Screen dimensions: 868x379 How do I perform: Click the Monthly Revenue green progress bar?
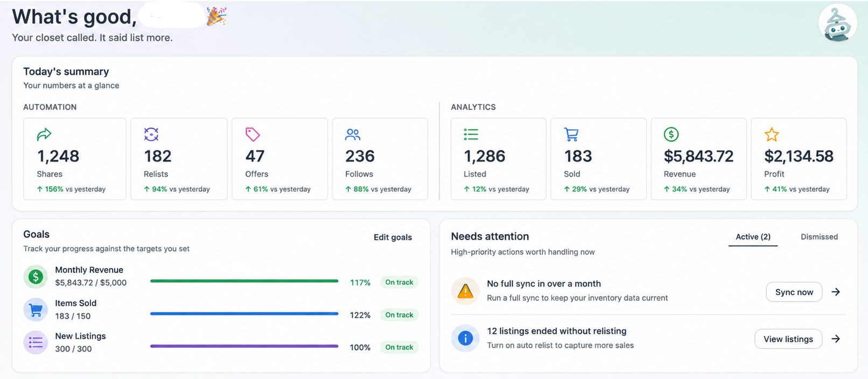click(x=244, y=281)
